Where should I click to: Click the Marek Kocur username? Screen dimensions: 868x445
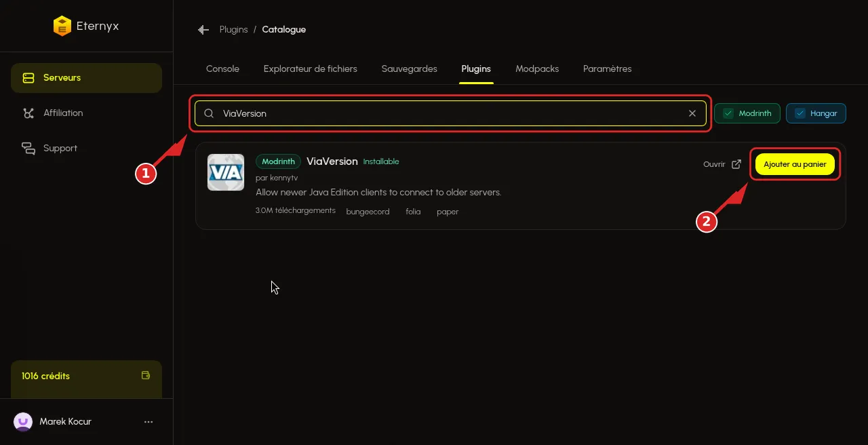(65, 422)
